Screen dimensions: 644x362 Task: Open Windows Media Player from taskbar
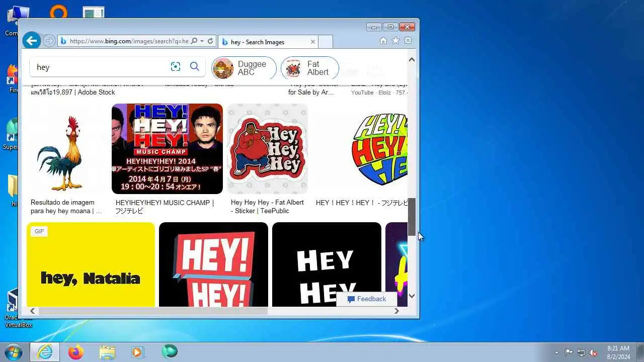tap(138, 352)
